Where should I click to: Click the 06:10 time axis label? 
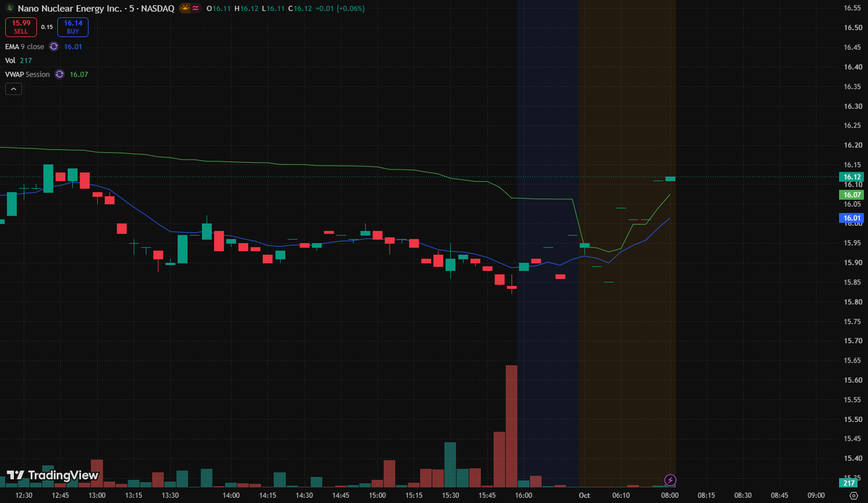tap(621, 496)
